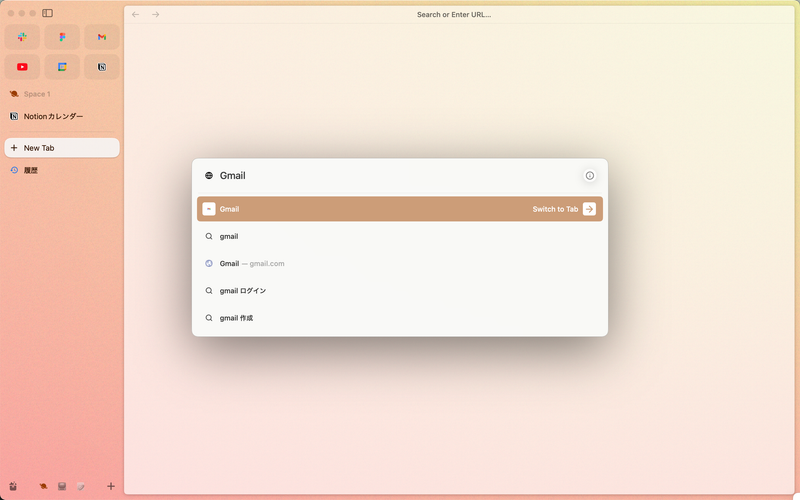Open the pinned Figma favorite
Viewport: 800px width, 500px height.
(x=62, y=37)
